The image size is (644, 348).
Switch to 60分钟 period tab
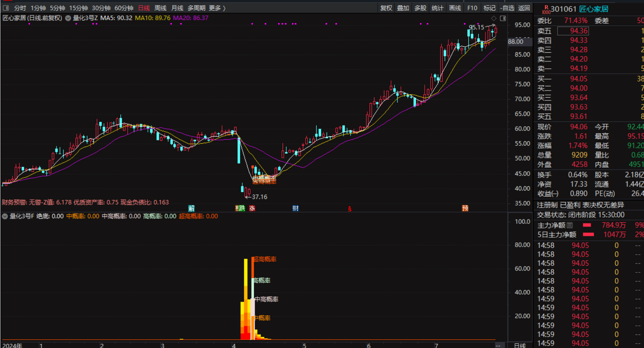pos(124,8)
